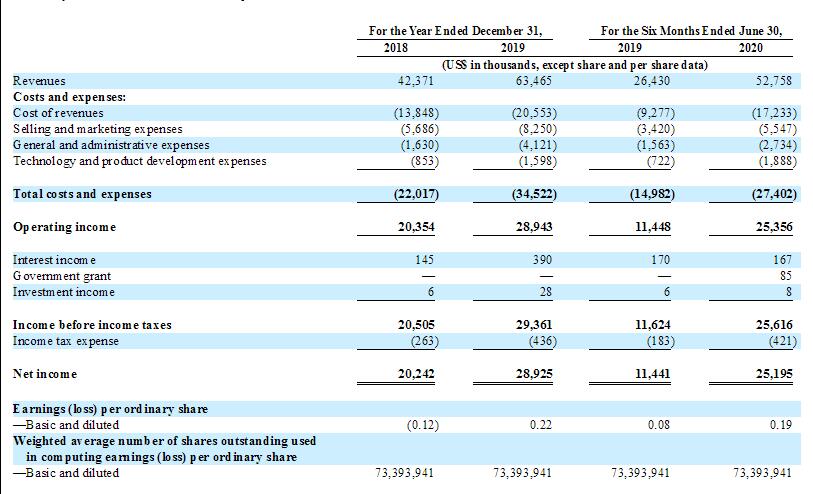
Task: Select the 'Costs and expenses:' heading
Action: [69, 97]
